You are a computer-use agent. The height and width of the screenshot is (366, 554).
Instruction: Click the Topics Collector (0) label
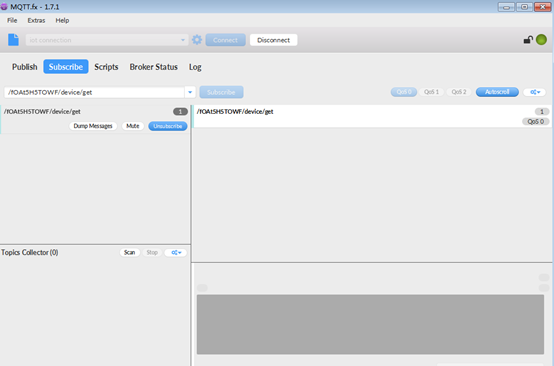(x=30, y=253)
